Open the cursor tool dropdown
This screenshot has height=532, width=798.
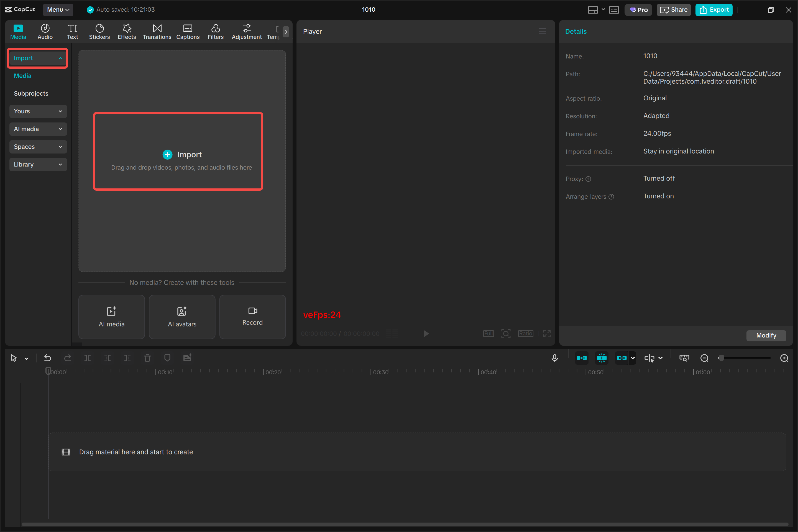(27, 358)
